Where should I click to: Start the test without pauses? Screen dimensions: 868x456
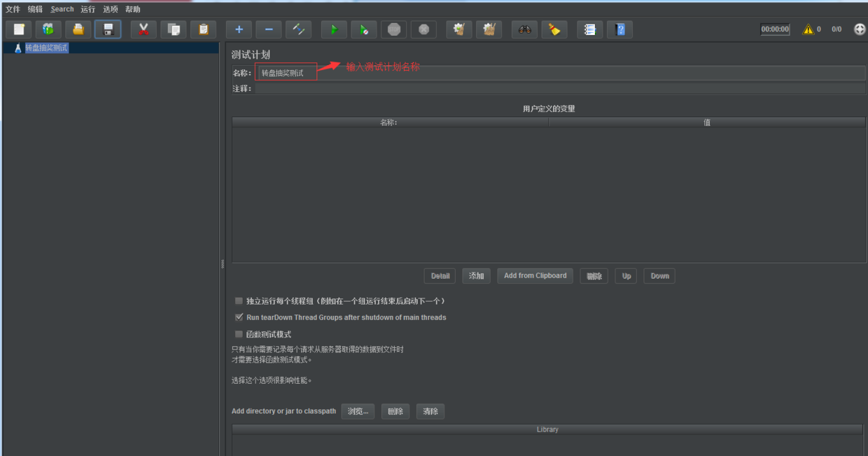tap(363, 29)
